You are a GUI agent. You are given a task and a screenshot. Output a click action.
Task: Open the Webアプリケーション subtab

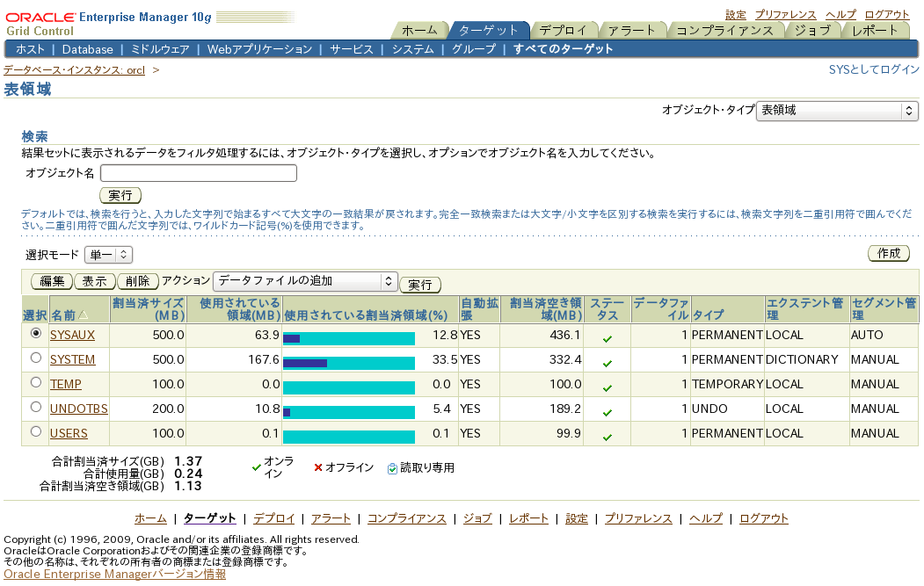tap(260, 49)
